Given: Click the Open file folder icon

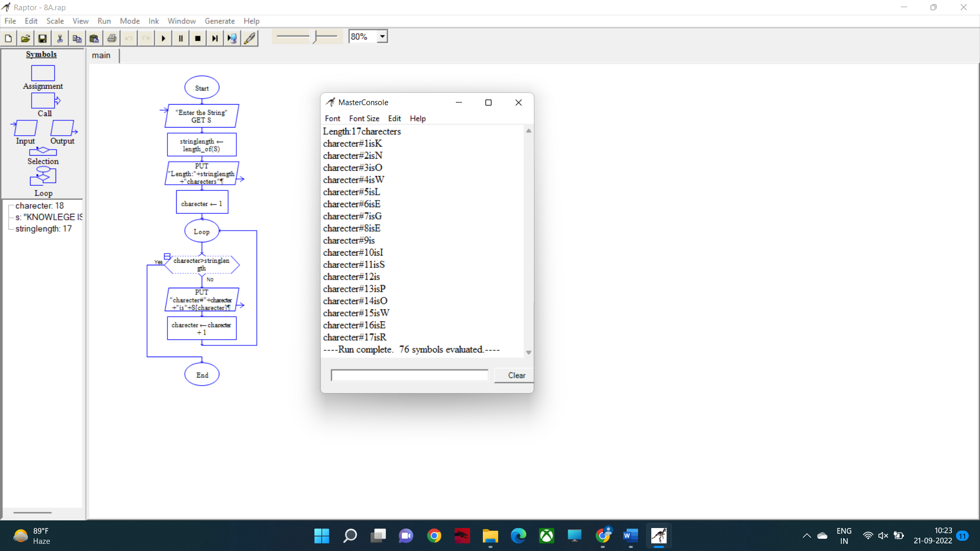Looking at the screenshot, I should pyautogui.click(x=25, y=38).
